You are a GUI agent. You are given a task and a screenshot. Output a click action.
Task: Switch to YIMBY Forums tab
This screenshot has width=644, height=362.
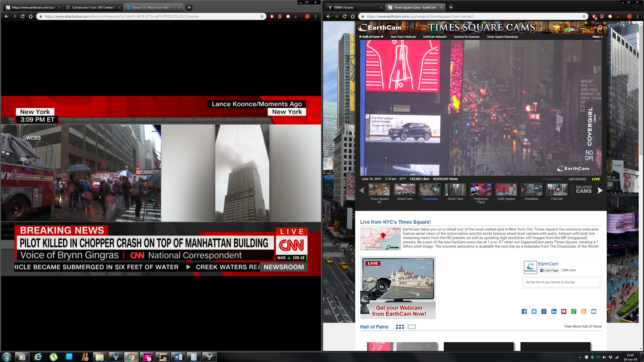click(x=354, y=8)
